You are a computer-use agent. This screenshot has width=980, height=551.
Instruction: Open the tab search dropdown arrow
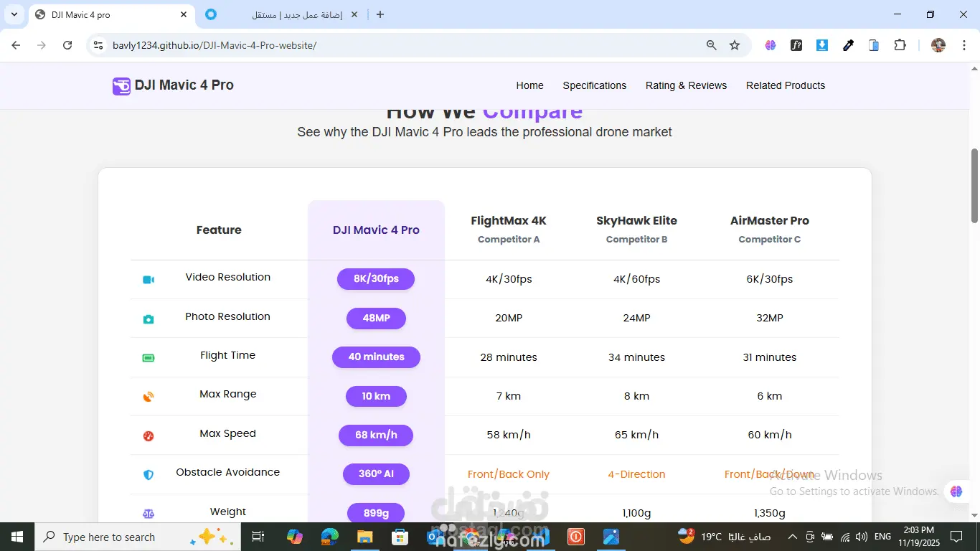pyautogui.click(x=14, y=14)
